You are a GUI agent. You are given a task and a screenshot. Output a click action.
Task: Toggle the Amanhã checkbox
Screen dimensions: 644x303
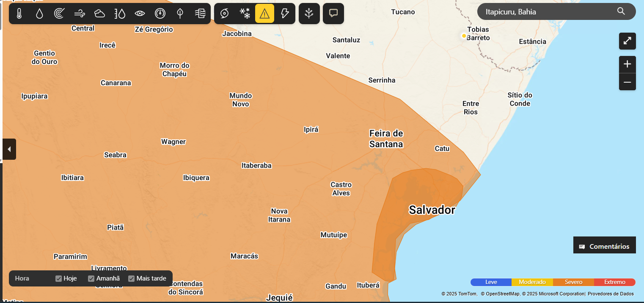pyautogui.click(x=91, y=278)
